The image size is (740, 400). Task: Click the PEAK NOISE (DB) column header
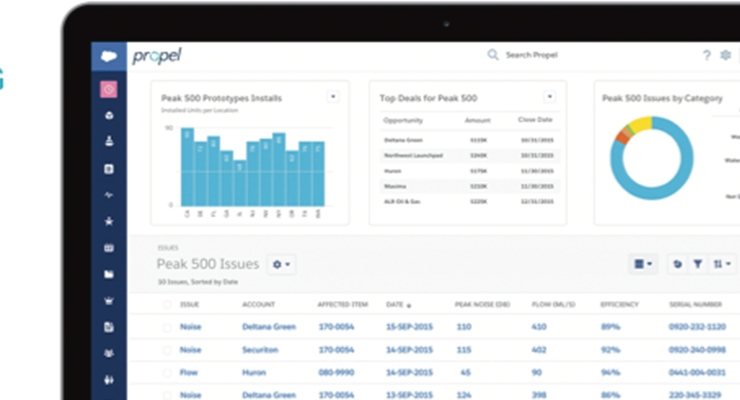point(482,305)
